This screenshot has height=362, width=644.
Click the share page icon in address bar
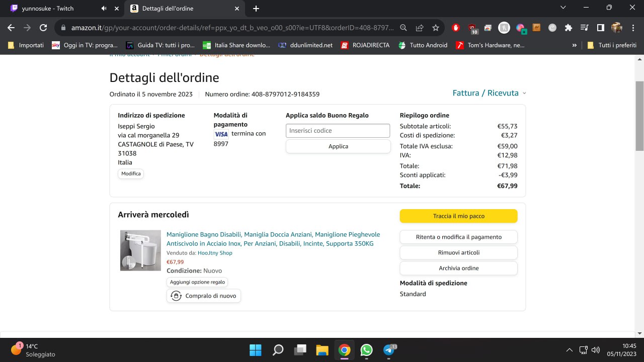coord(420,28)
